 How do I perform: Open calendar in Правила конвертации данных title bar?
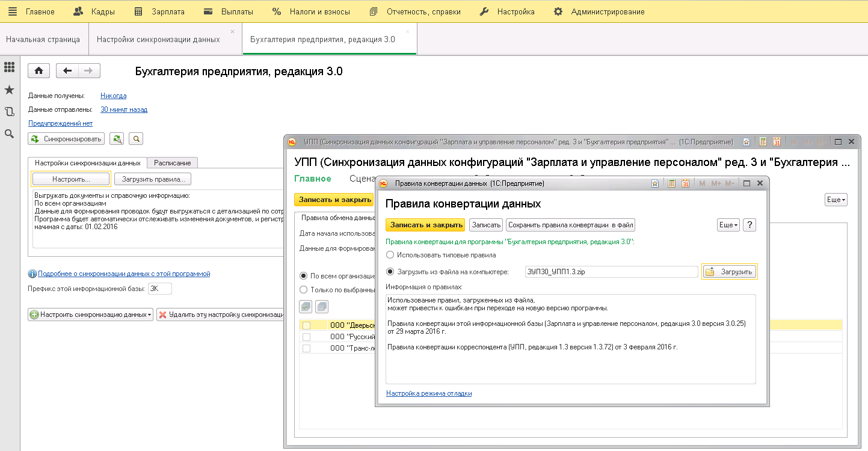[x=686, y=183]
